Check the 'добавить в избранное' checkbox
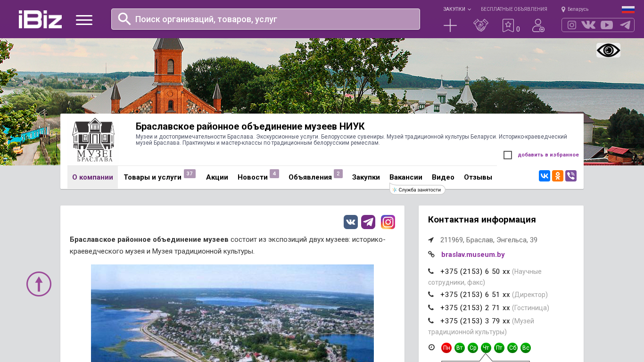The image size is (644, 362). pyautogui.click(x=508, y=155)
